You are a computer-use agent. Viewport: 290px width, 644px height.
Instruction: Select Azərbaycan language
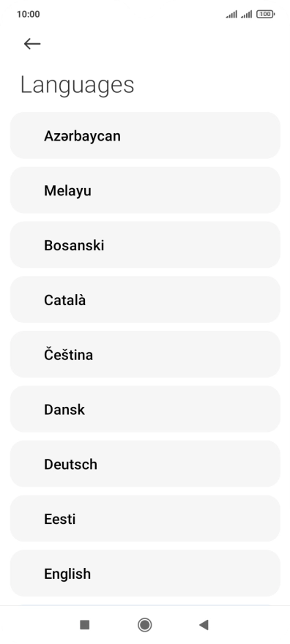pos(145,135)
